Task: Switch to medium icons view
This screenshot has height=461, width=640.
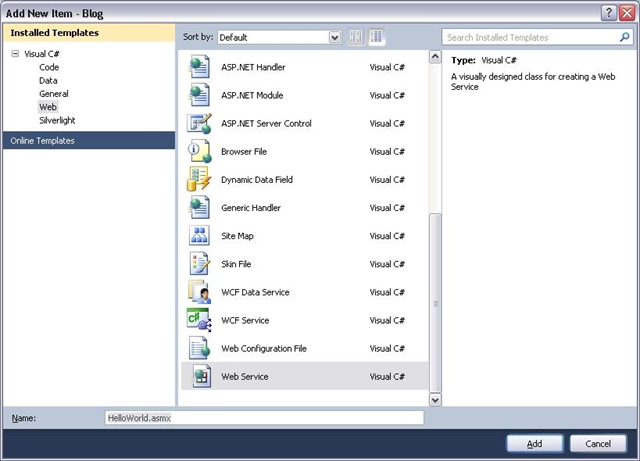Action: pyautogui.click(x=376, y=37)
